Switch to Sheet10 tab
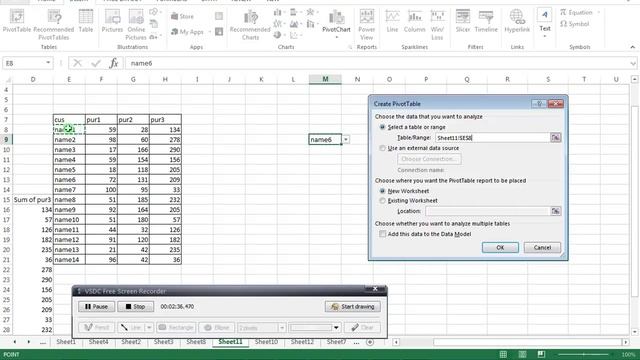The width and height of the screenshot is (640, 360). [266, 342]
